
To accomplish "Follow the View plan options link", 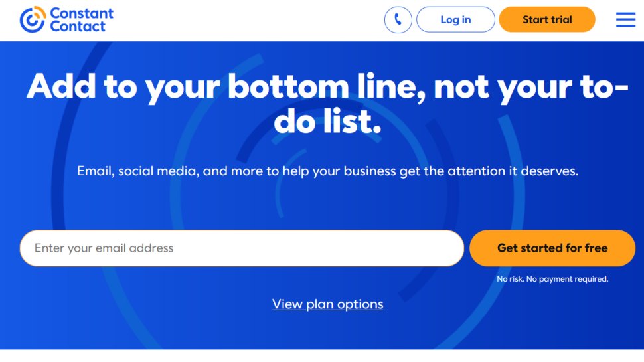I will click(327, 304).
